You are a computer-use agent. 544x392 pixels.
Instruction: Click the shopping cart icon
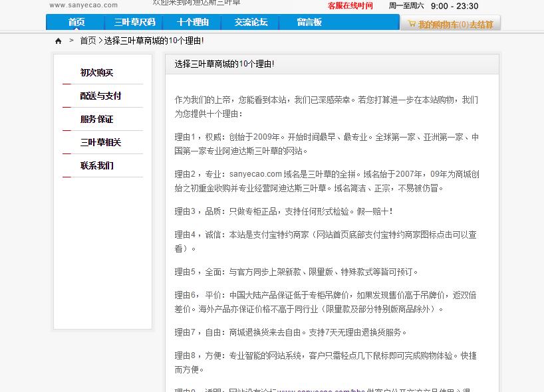tap(412, 24)
